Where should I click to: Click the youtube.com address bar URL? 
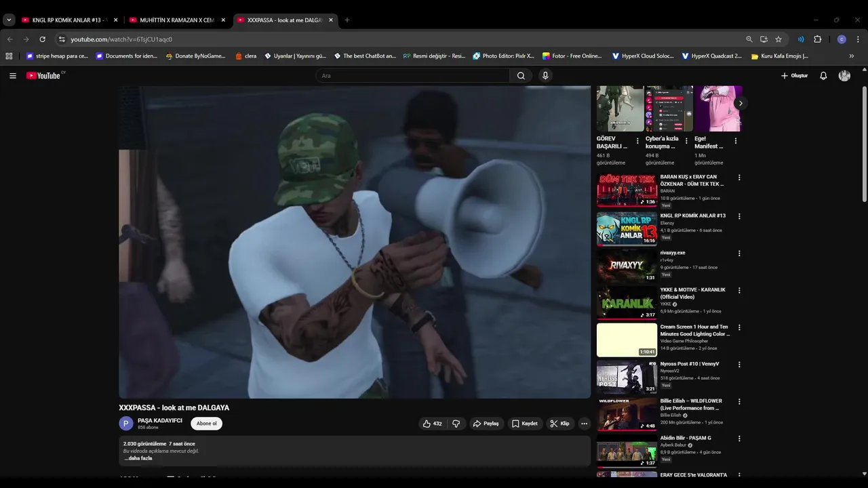(x=121, y=39)
